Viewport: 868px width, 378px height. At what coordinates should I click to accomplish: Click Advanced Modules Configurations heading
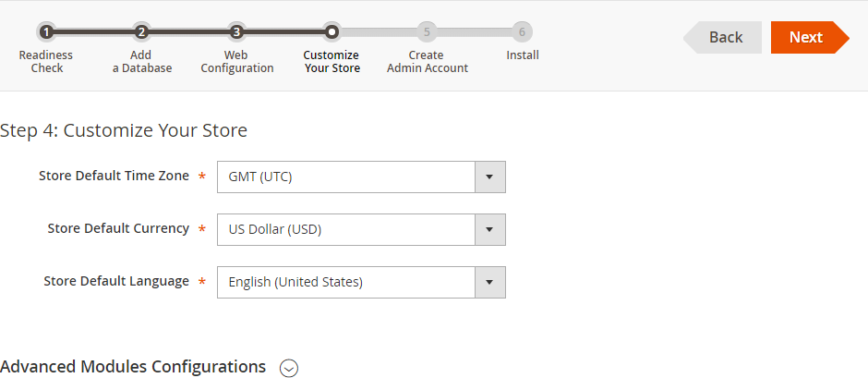pyautogui.click(x=133, y=366)
